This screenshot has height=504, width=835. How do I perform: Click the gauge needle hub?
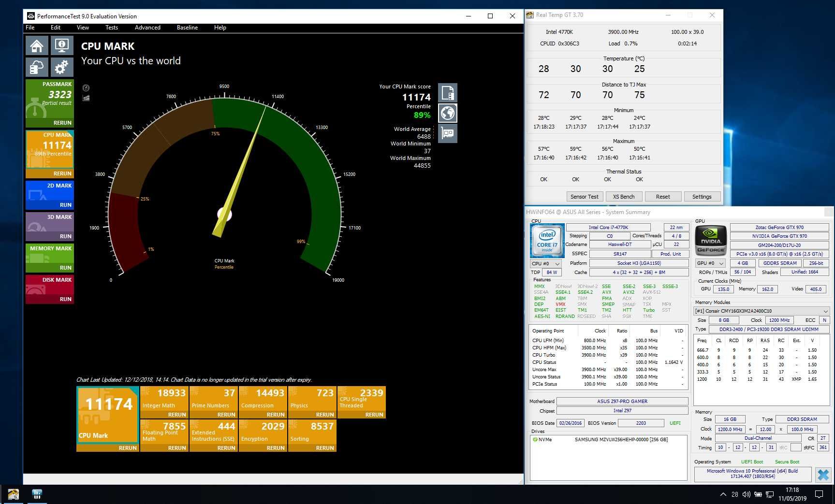click(225, 214)
